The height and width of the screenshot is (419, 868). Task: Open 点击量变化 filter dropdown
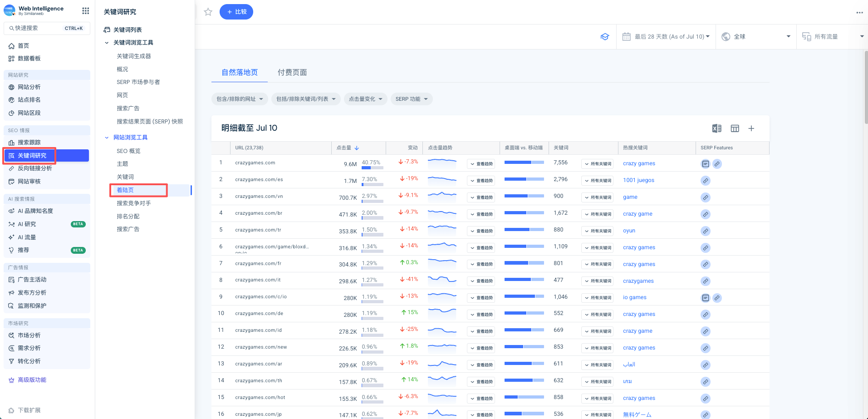365,99
